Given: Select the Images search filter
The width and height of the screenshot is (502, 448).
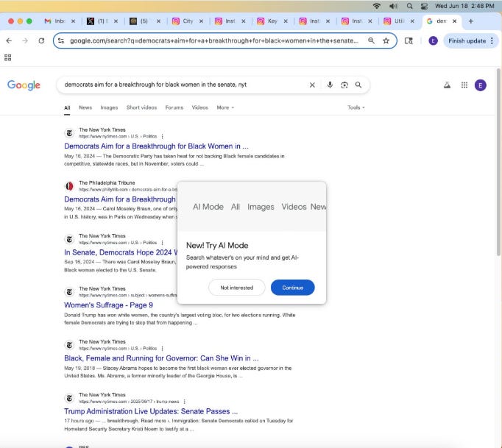Looking at the screenshot, I should [x=109, y=107].
